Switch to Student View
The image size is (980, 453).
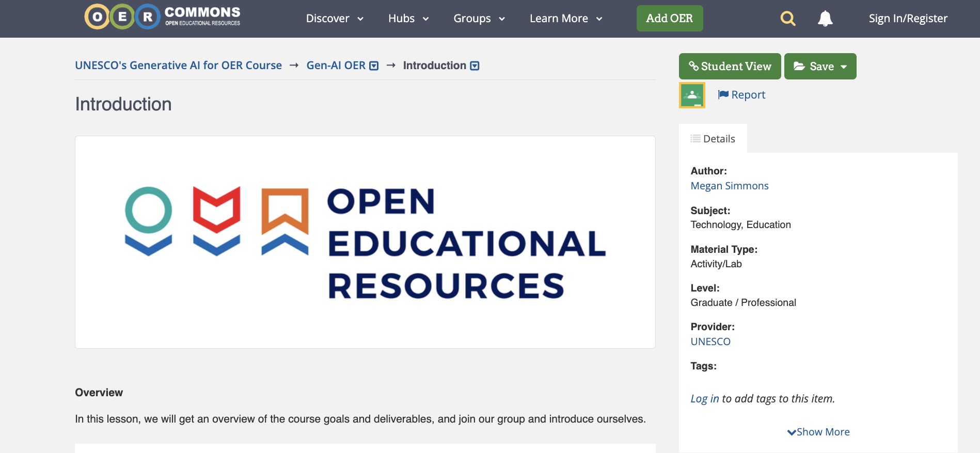click(730, 67)
